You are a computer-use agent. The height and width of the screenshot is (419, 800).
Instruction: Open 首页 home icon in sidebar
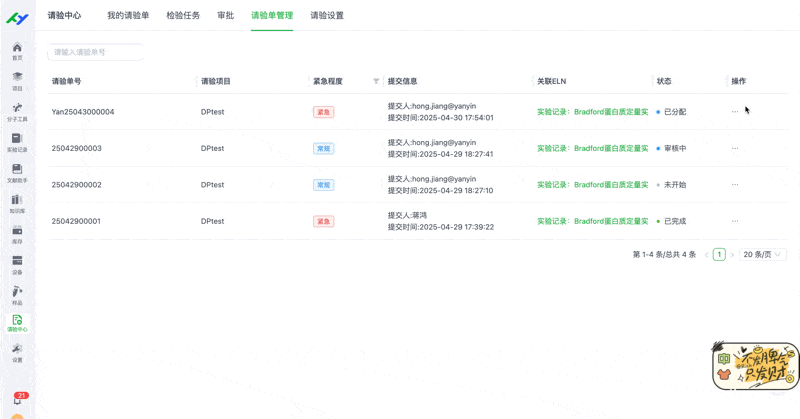pos(17,50)
